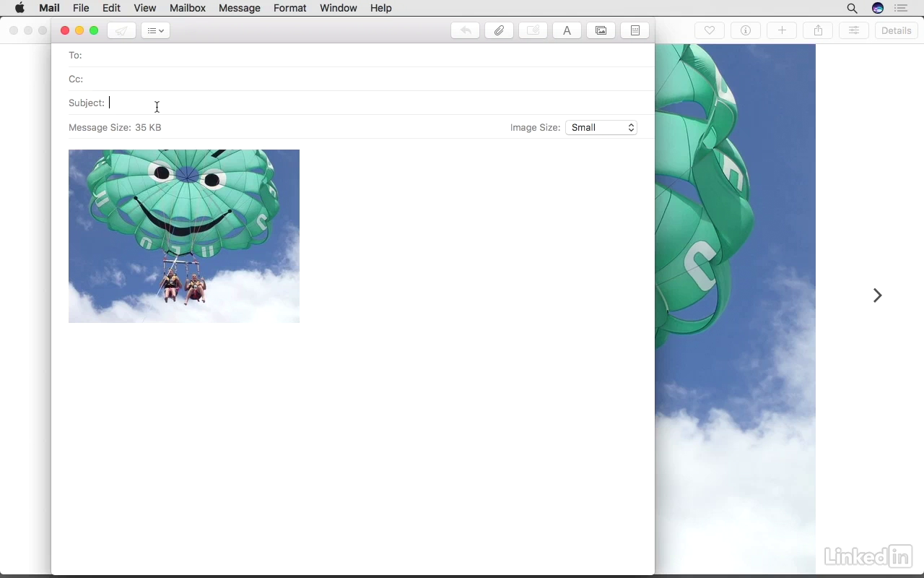Open the Edit menu
The height and width of the screenshot is (578, 924).
[111, 8]
